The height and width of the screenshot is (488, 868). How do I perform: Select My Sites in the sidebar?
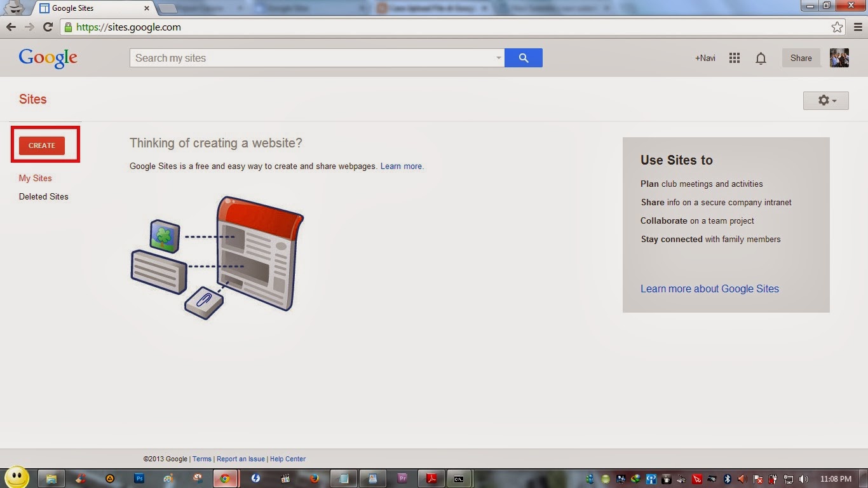35,178
